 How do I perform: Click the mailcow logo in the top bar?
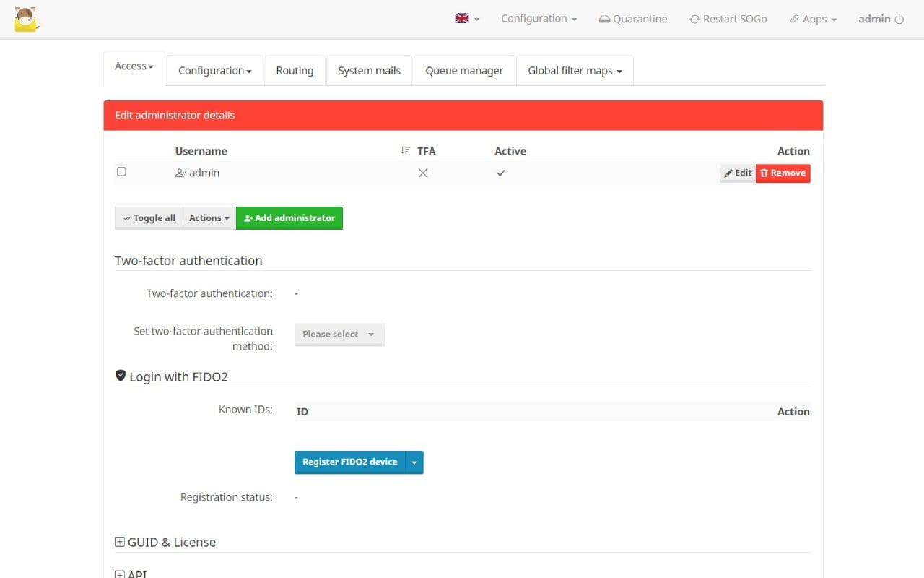click(x=27, y=19)
